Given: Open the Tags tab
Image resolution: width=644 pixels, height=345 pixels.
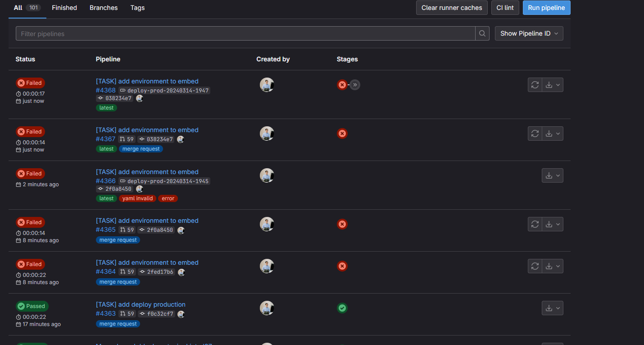Looking at the screenshot, I should pos(137,8).
